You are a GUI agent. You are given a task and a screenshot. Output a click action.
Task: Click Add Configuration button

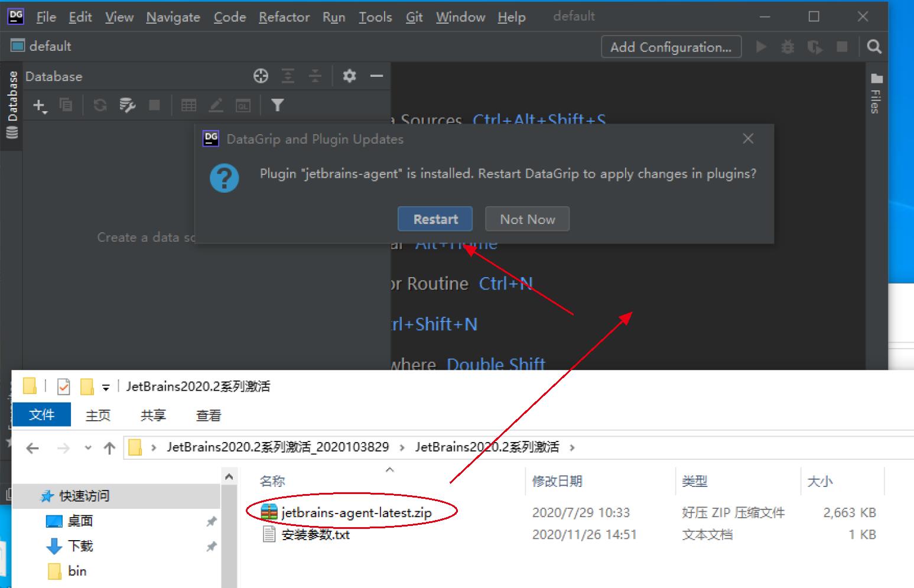coord(671,47)
